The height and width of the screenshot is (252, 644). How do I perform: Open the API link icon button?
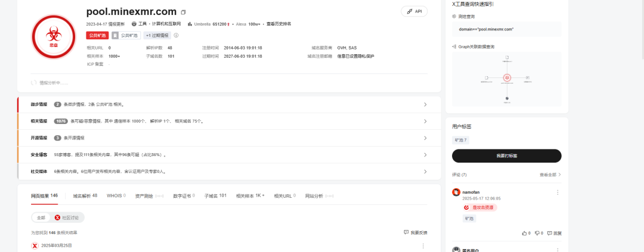click(414, 11)
